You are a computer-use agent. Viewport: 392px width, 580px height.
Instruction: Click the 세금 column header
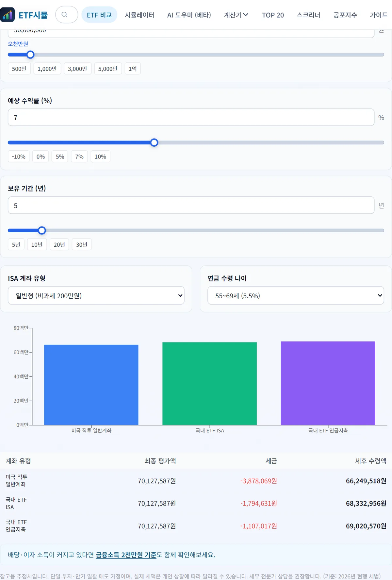[271, 461]
